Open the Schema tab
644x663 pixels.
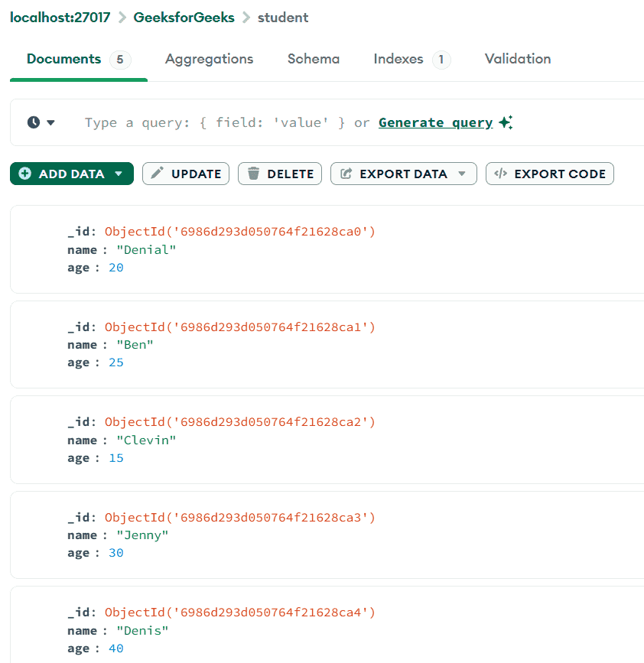(x=314, y=59)
